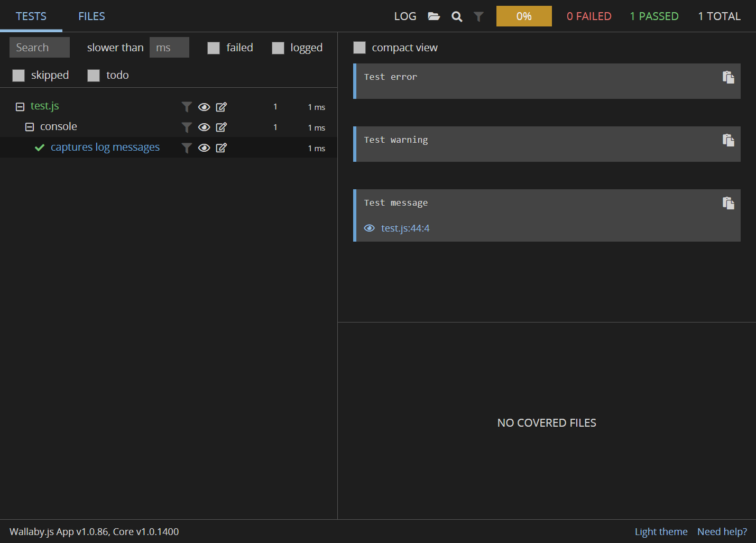Viewport: 756px width, 543px height.
Task: Open Need help page
Action: point(722,531)
